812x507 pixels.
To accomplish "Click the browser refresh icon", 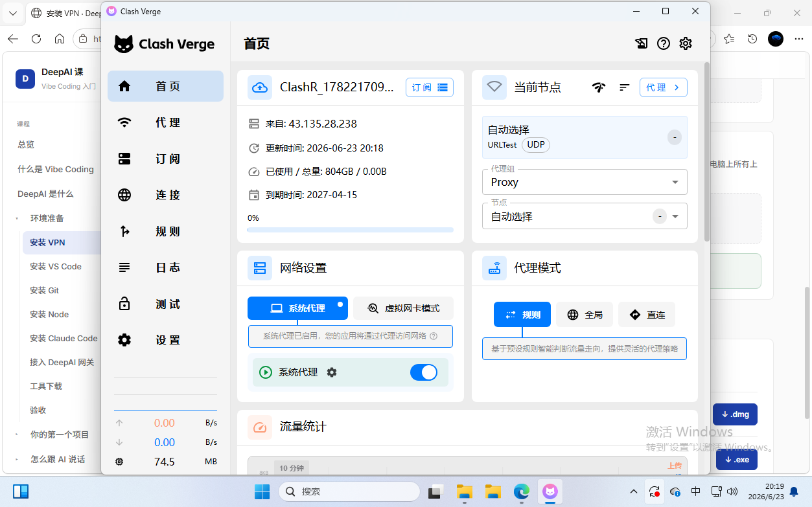I will (36, 39).
